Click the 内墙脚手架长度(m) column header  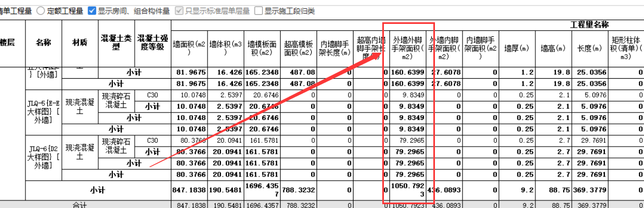[335, 48]
